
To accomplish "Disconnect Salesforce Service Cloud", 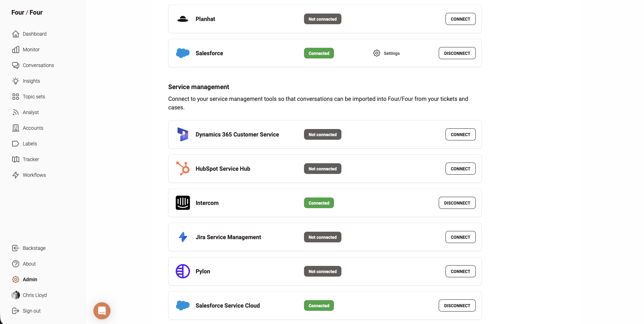I will (457, 305).
